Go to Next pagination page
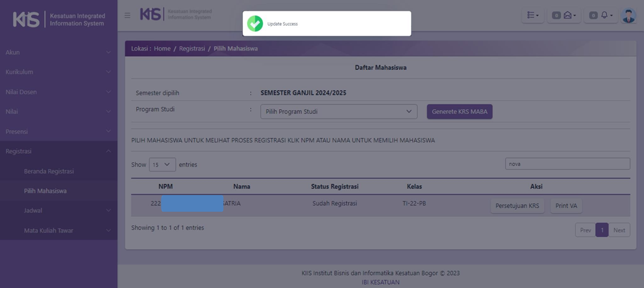The image size is (644, 288). pos(619,230)
